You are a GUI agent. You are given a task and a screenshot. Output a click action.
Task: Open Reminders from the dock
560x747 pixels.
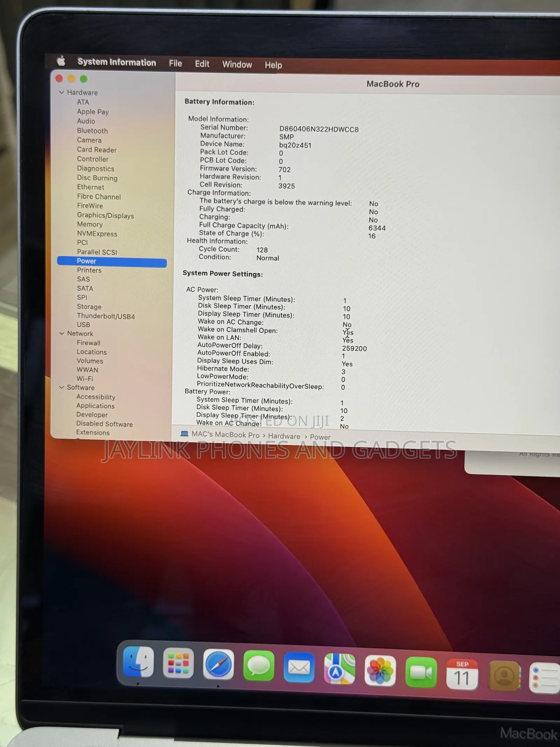click(545, 678)
